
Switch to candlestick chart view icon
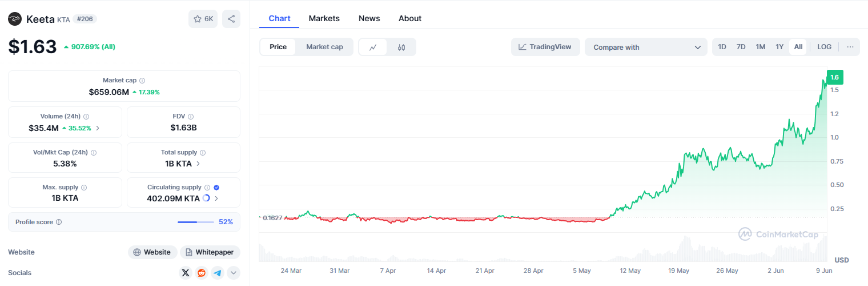pos(401,47)
